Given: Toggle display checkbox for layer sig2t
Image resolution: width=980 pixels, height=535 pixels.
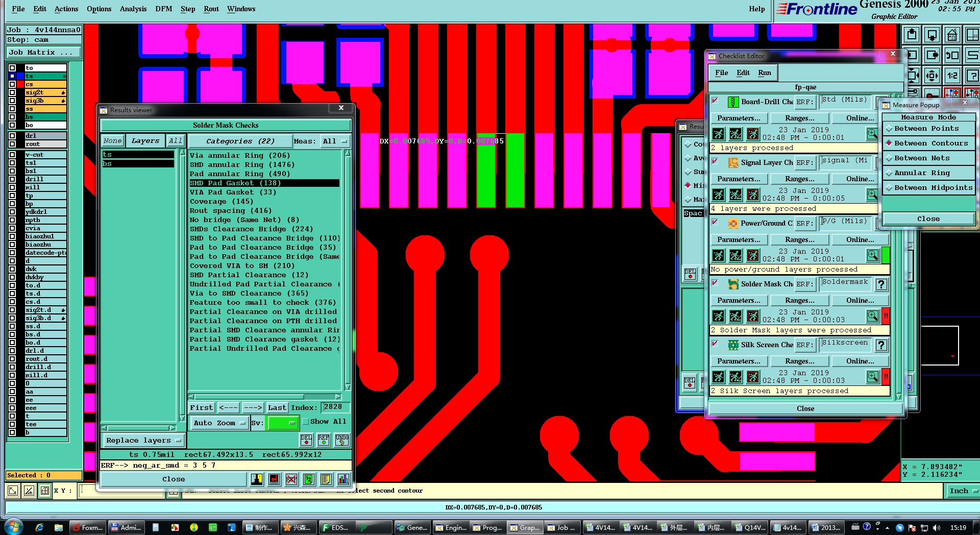Looking at the screenshot, I should pyautogui.click(x=12, y=92).
